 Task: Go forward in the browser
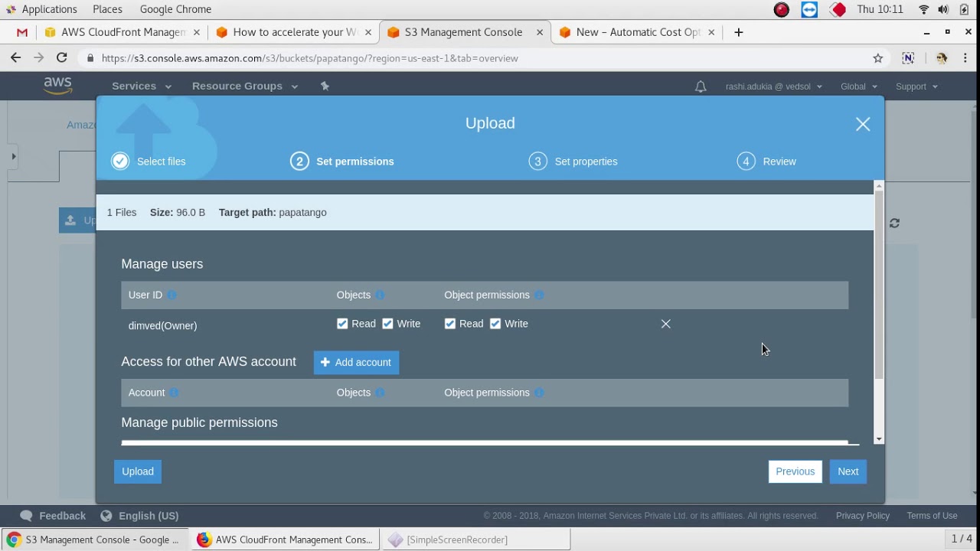click(x=39, y=57)
